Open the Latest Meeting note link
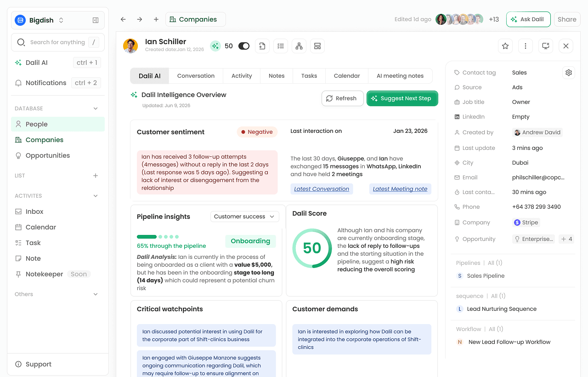Image resolution: width=588 pixels, height=377 pixels. click(x=400, y=189)
